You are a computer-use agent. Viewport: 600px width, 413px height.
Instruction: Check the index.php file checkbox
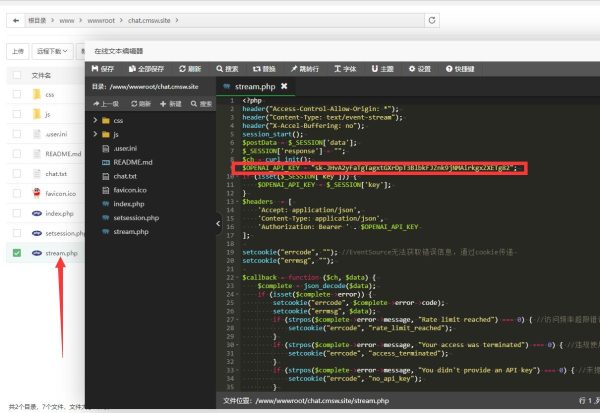pos(17,213)
